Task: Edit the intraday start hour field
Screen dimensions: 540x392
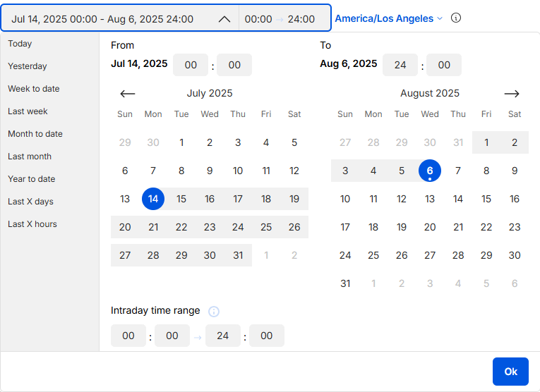Action: click(x=128, y=336)
